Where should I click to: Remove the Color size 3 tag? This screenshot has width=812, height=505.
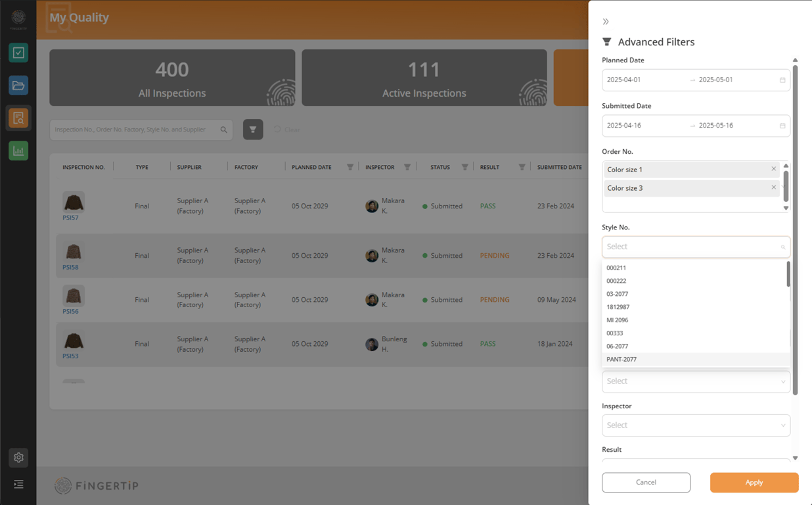point(774,187)
